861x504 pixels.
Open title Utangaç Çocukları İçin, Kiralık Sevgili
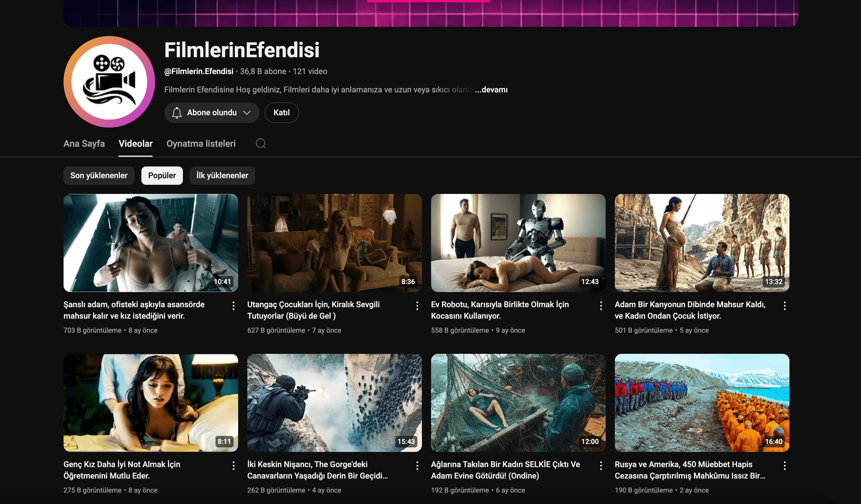tap(313, 310)
